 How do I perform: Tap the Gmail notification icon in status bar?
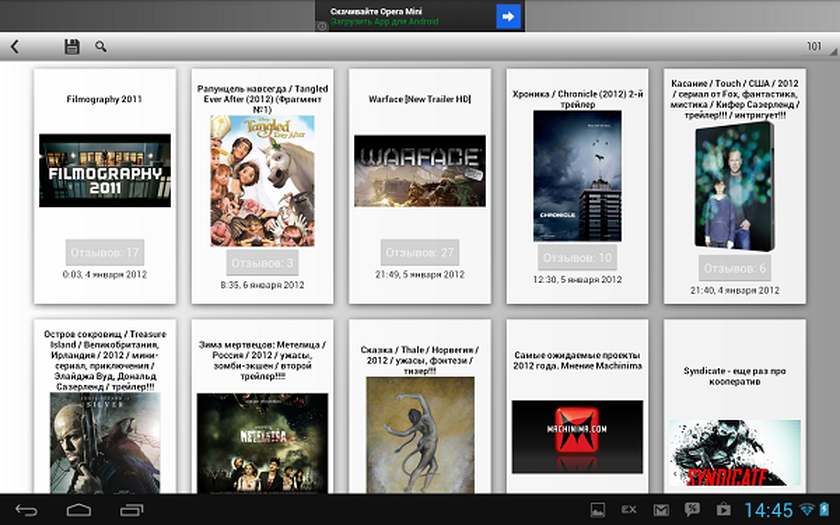point(661,510)
